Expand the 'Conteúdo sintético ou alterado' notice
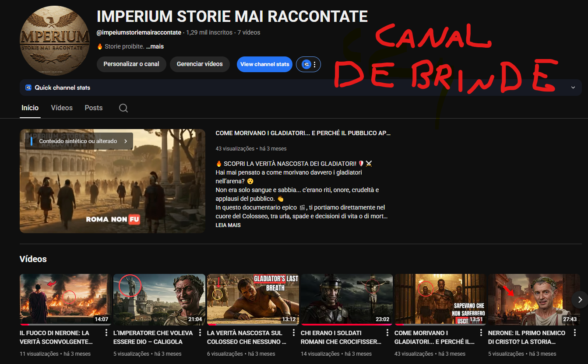 (x=79, y=141)
